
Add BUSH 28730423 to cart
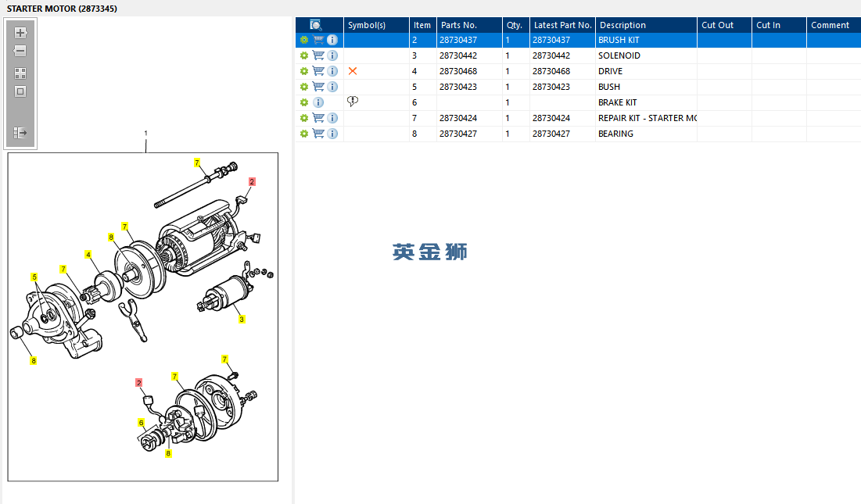[x=318, y=87]
